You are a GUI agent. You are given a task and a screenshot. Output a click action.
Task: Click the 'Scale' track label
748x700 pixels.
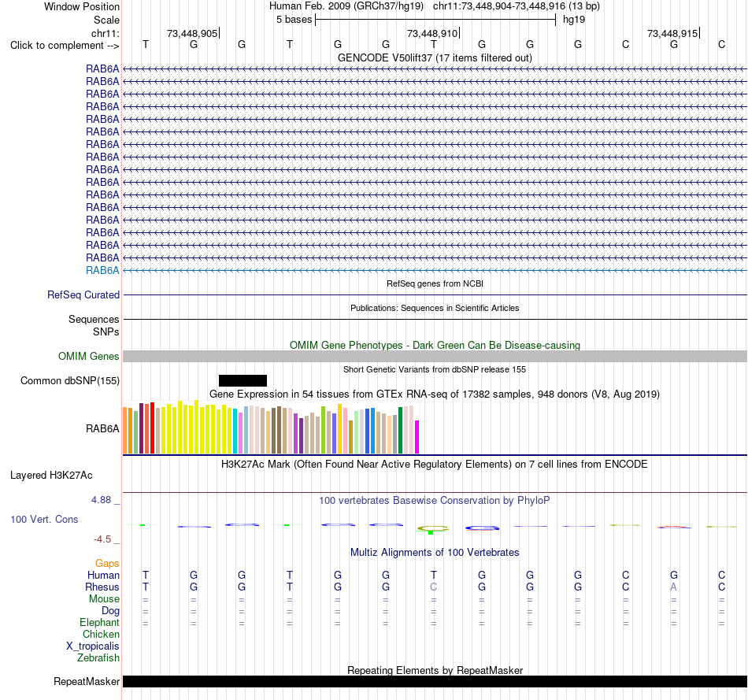[106, 20]
